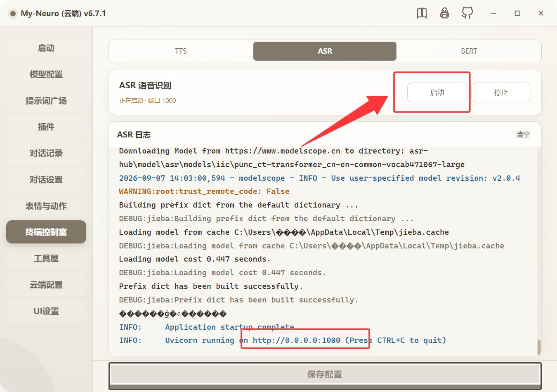Open the 插件 sidebar page

pos(46,127)
